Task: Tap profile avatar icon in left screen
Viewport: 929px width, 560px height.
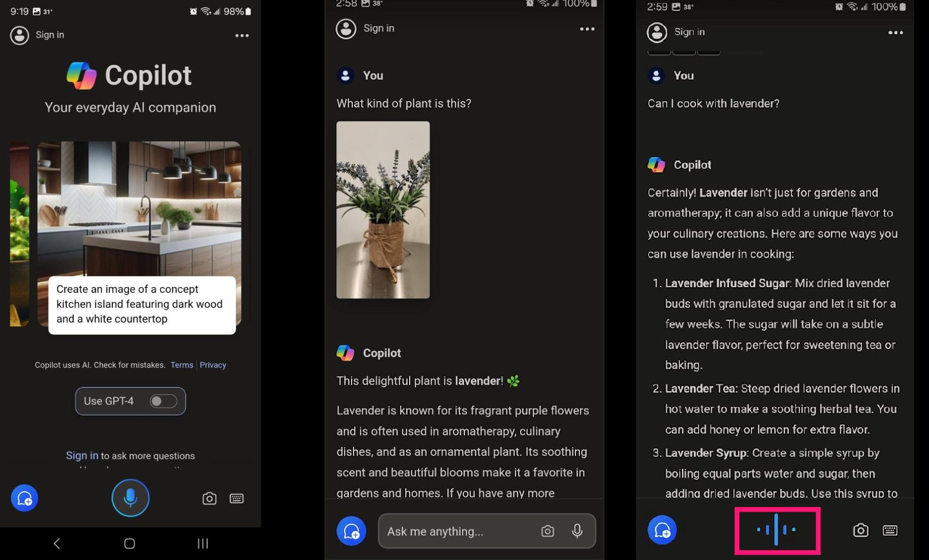Action: tap(19, 35)
